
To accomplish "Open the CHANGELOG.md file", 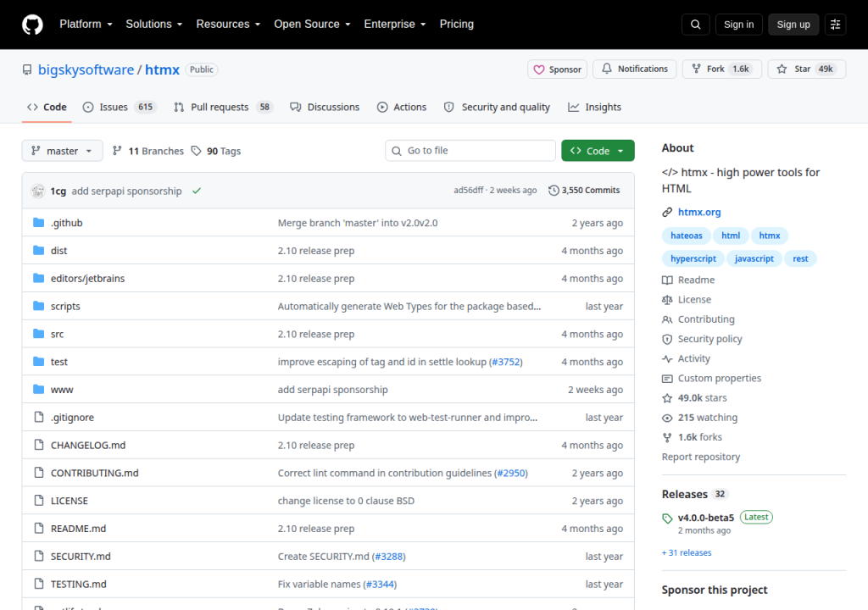I will click(88, 445).
